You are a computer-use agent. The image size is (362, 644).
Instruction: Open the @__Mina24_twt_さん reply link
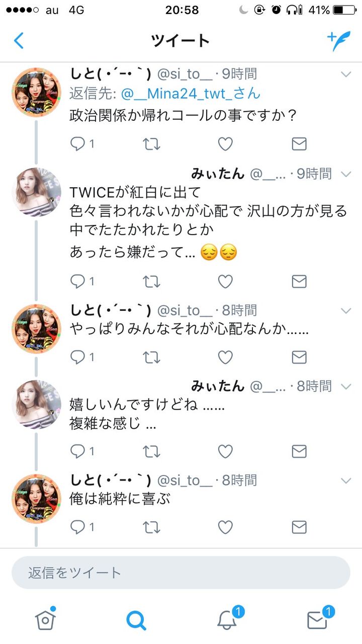[191, 93]
